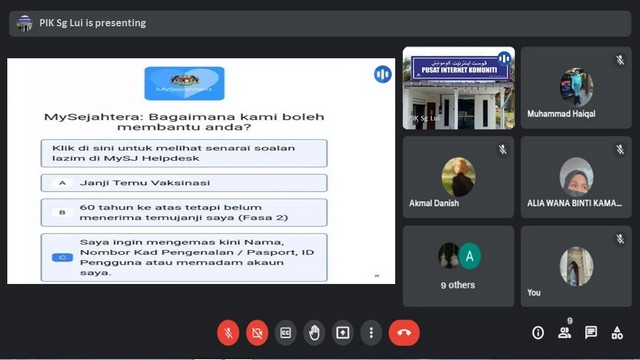Image resolution: width=640 pixels, height=360 pixels.
Task: Open the activities shapes icon
Action: pos(617,333)
